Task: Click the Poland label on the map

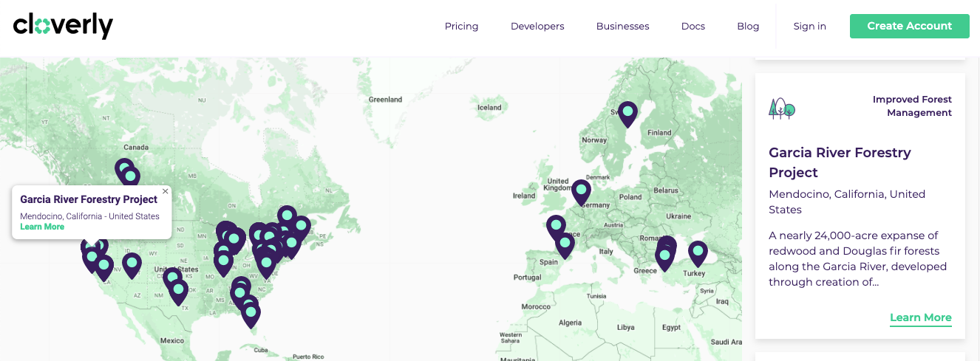Action: 630,197
